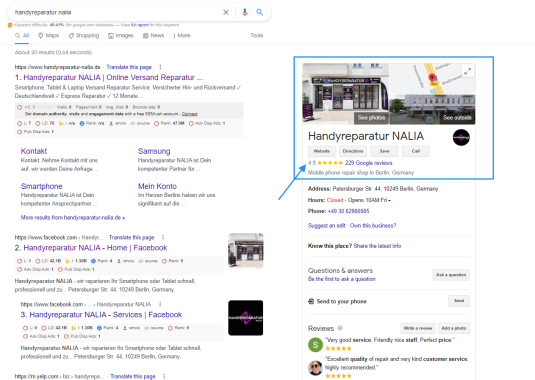Click the Reviews help question-mark icon
535x380 pixels.
(340, 328)
